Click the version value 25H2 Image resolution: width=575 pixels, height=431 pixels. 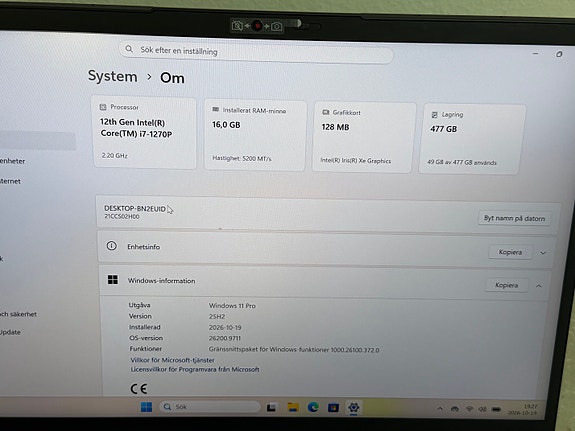point(217,316)
